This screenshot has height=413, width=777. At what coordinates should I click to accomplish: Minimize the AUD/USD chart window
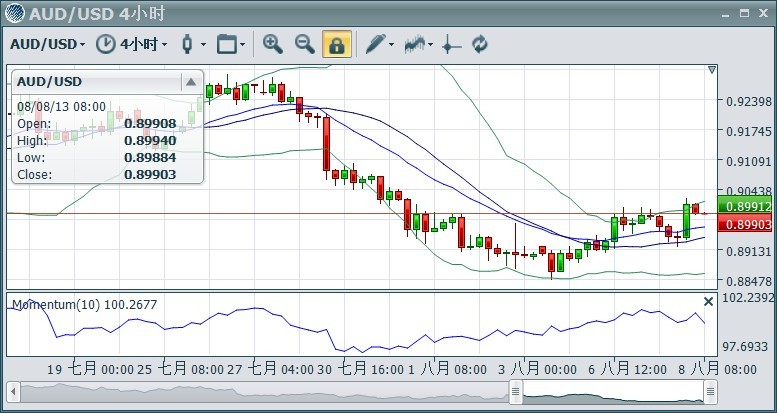click(726, 14)
